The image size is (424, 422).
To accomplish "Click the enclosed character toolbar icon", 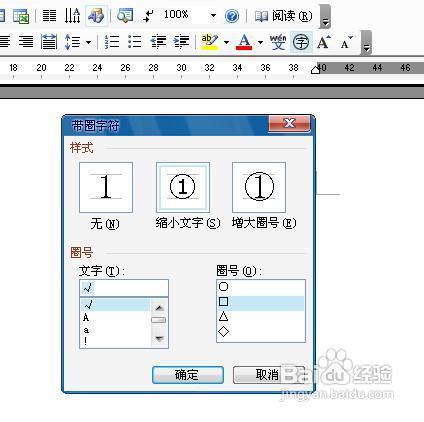I will click(301, 42).
